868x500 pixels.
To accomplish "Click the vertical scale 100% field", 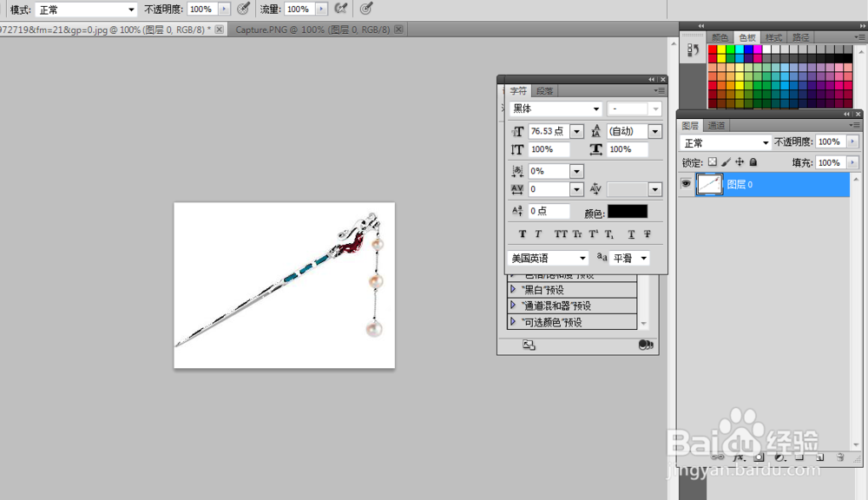I will pos(549,149).
